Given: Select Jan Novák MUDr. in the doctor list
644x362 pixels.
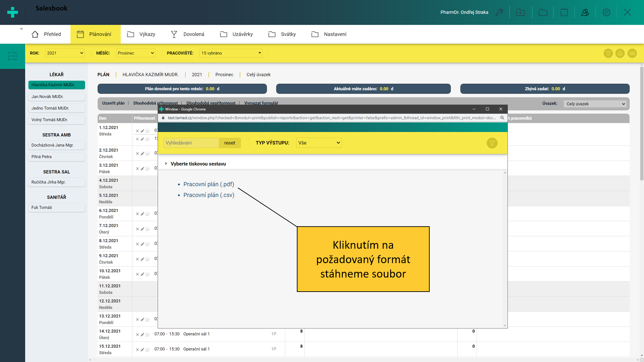Looking at the screenshot, I should (56, 97).
